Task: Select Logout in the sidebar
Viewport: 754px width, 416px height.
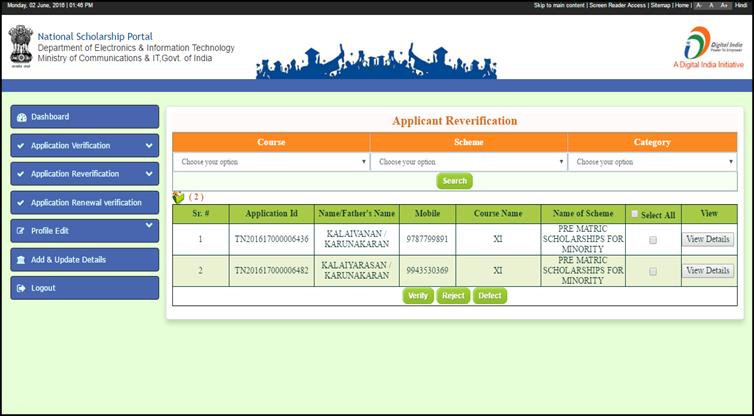Action: [85, 288]
